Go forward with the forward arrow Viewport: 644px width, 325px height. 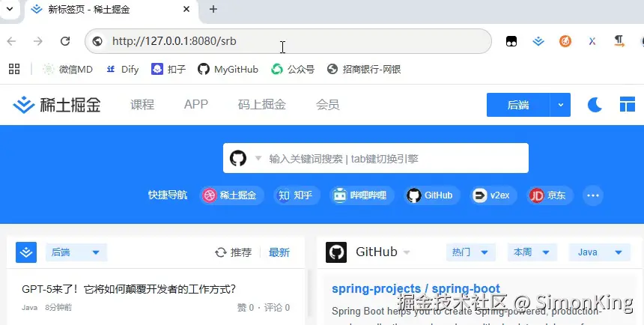(37, 41)
